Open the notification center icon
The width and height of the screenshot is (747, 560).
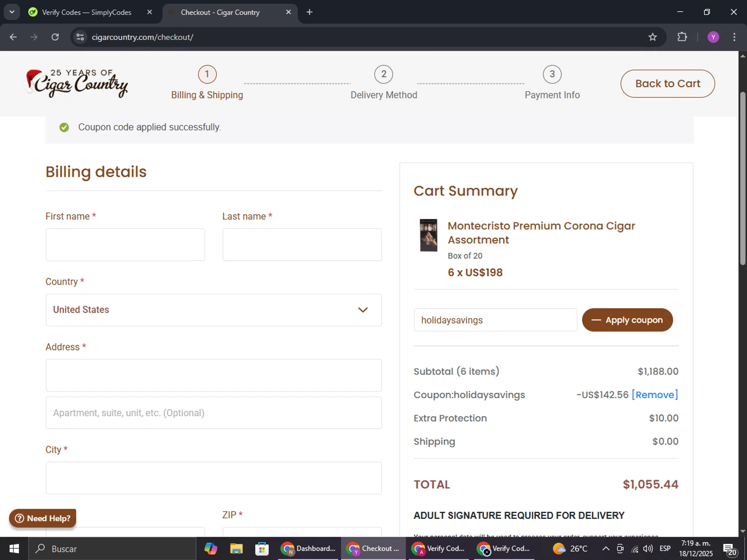[730, 549]
